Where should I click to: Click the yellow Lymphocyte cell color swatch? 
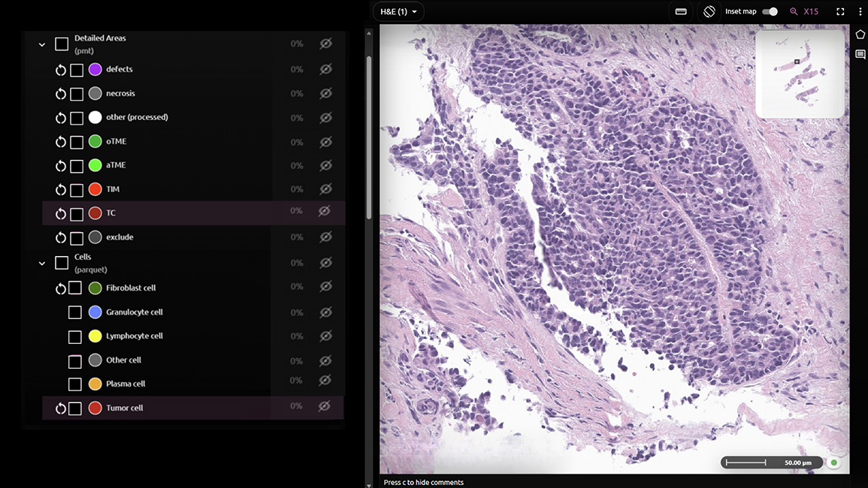[95, 336]
